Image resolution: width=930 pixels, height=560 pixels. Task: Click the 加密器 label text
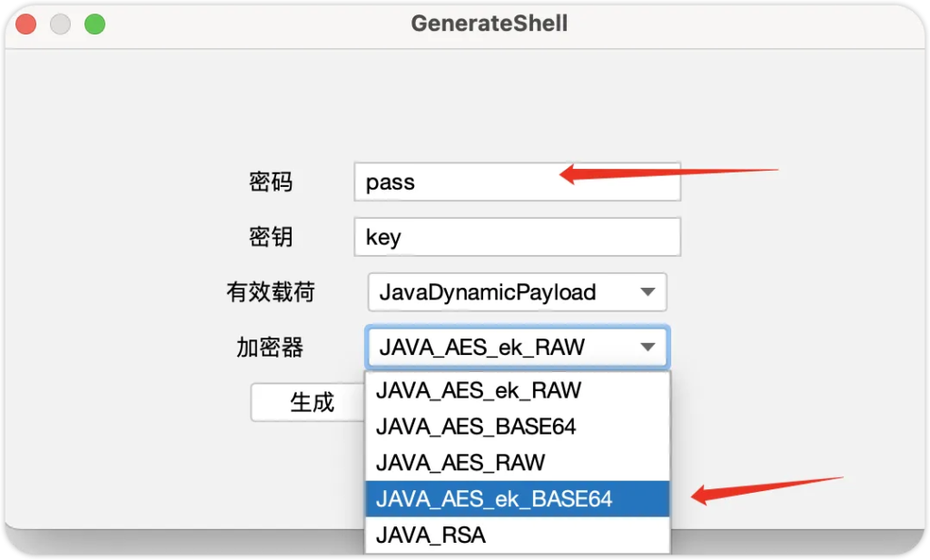(271, 348)
